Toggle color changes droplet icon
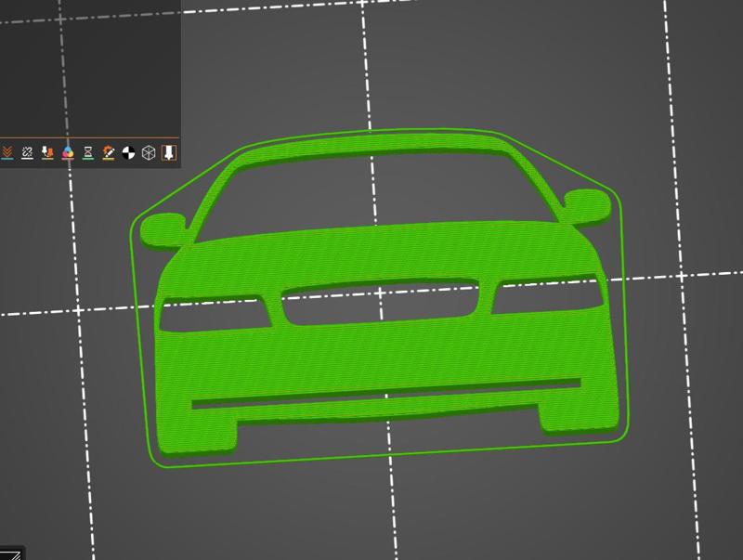Image resolution: width=743 pixels, height=560 pixels. [x=68, y=152]
